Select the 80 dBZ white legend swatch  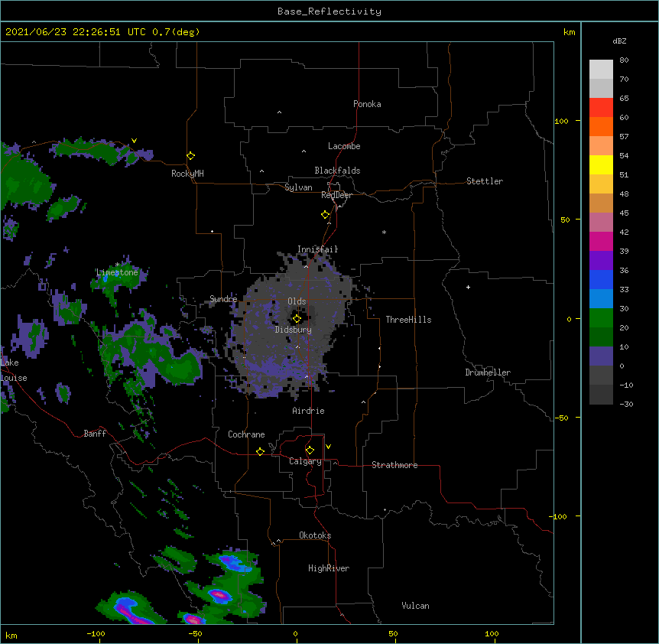pyautogui.click(x=601, y=70)
